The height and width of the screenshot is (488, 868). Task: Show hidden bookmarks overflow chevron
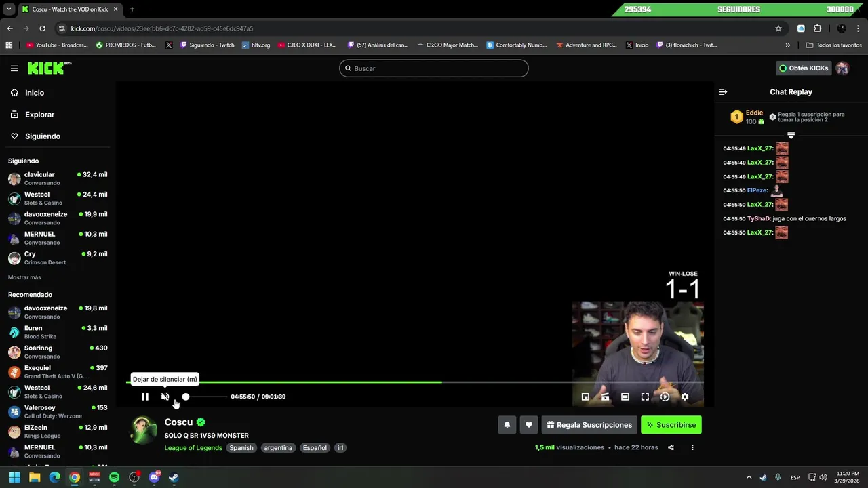click(x=787, y=45)
